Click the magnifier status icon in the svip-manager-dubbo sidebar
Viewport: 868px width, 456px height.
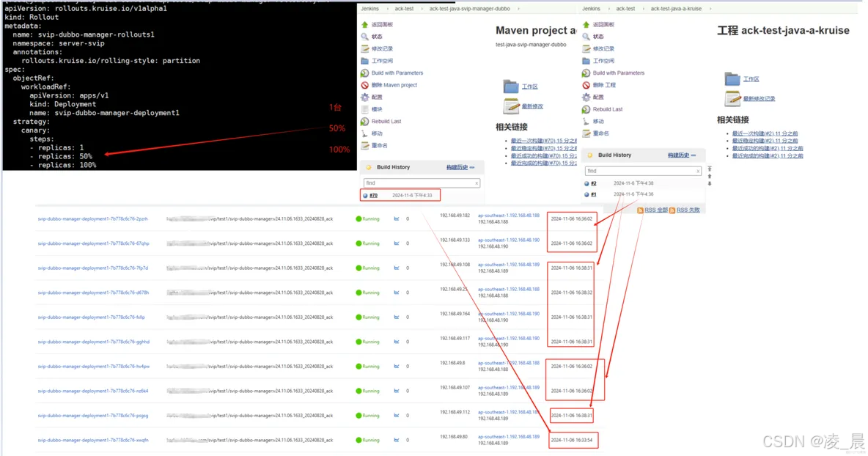tap(365, 37)
